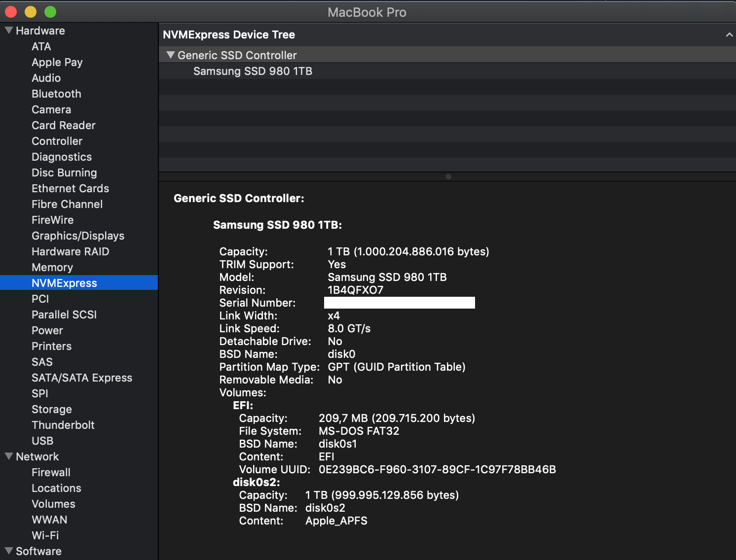Select the Samsung SSD 980 1TB row
The image size is (736, 560).
(447, 71)
